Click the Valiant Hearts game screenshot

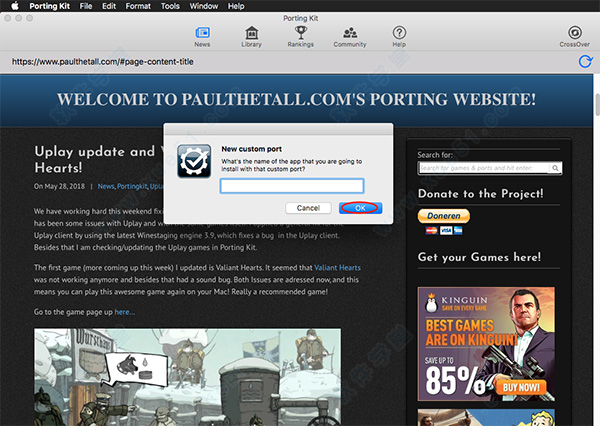(x=188, y=377)
